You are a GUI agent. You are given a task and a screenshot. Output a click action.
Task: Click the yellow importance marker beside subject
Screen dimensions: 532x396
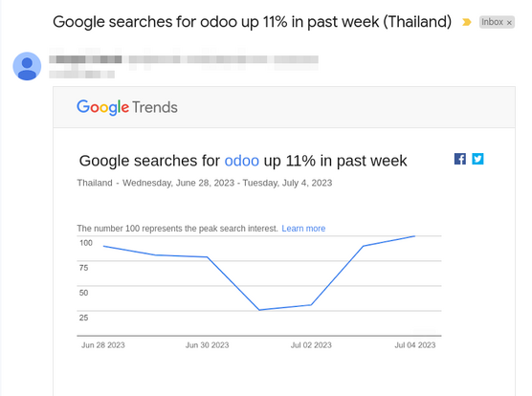pos(467,22)
